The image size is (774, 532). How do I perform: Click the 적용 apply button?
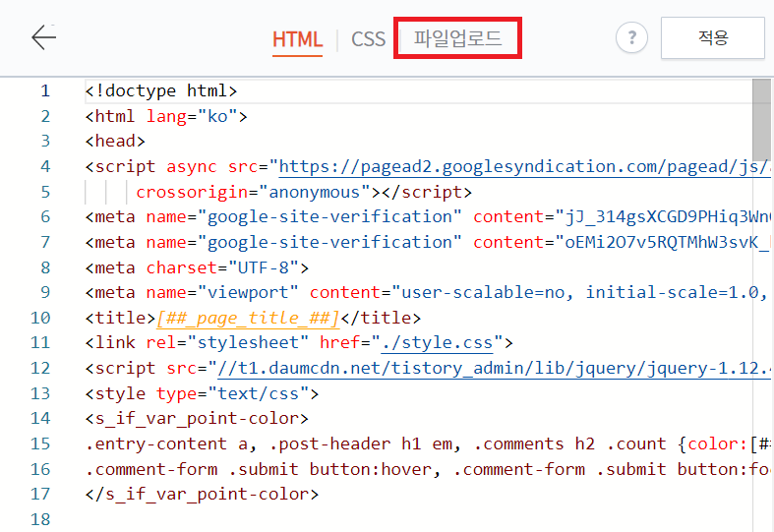click(712, 37)
